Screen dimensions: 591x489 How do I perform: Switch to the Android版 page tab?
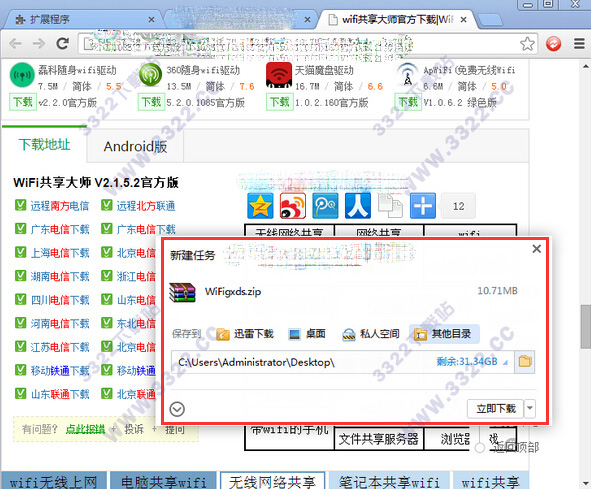tap(135, 146)
